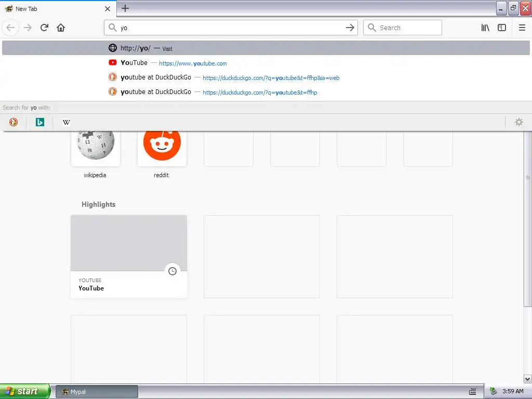Search yo with Bing engine icon
The height and width of the screenshot is (399, 532).
(x=39, y=122)
